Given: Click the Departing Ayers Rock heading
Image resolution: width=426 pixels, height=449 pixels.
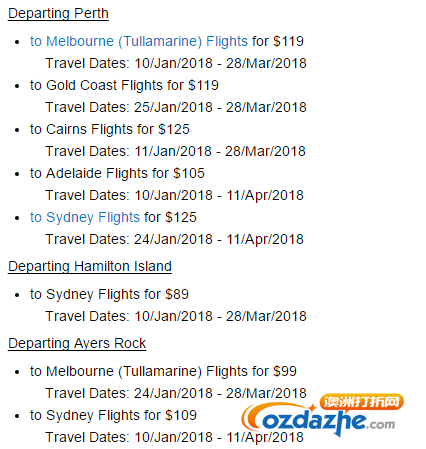Looking at the screenshot, I should point(77,344).
